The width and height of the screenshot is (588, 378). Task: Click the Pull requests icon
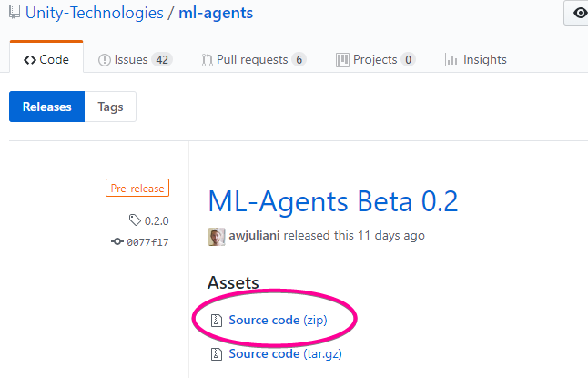coord(208,60)
